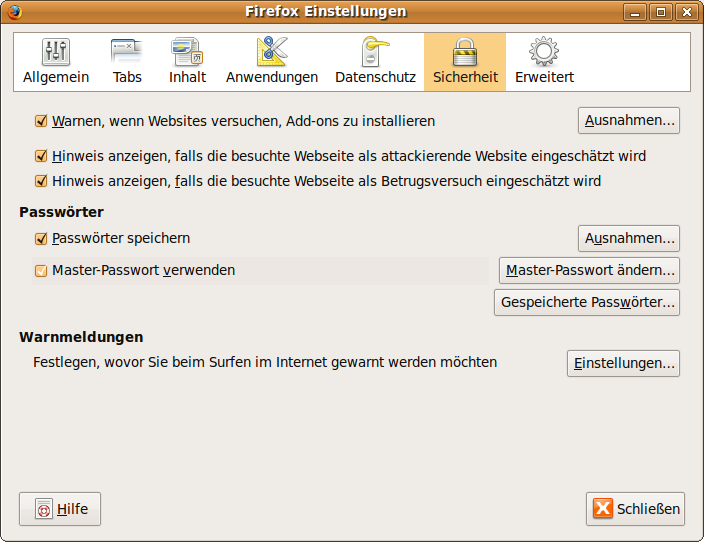Click the Warnmeldungen section heading
Screen dimensions: 704x542
(x=81, y=337)
